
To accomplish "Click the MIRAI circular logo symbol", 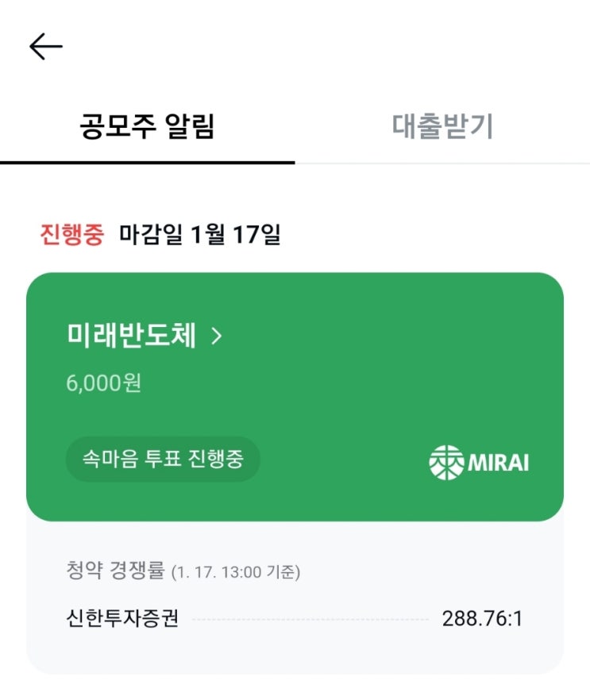I will click(x=445, y=463).
